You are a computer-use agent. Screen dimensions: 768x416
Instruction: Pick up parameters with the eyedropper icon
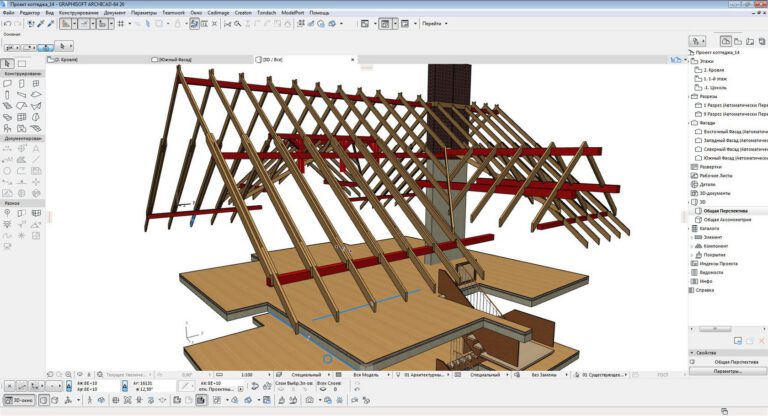coord(41,24)
